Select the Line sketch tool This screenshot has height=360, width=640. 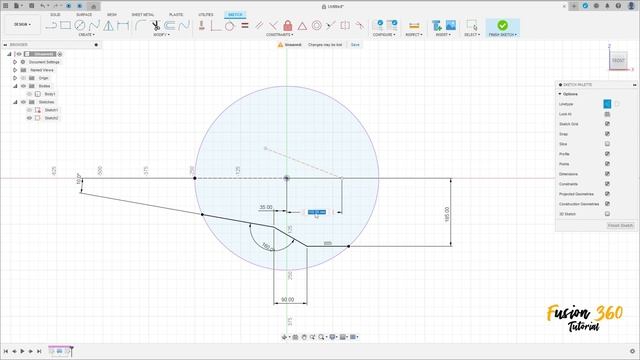pos(51,26)
